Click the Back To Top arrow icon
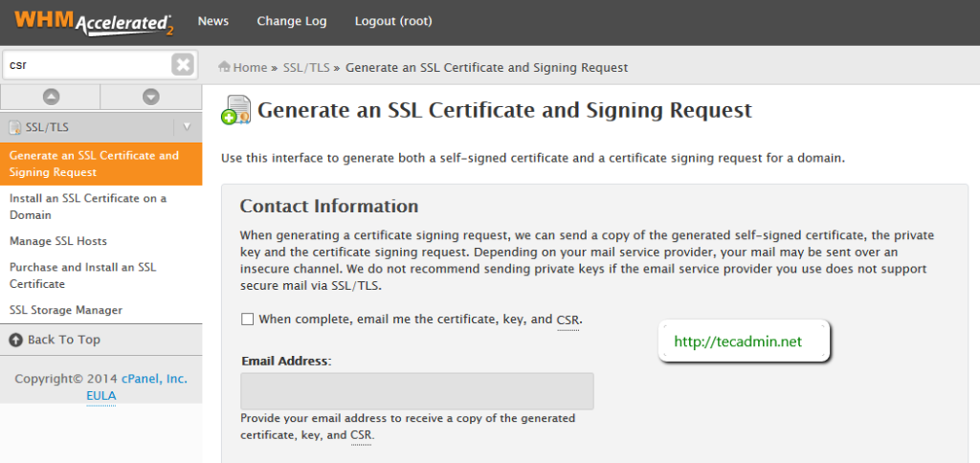This screenshot has width=980, height=463. (x=15, y=340)
